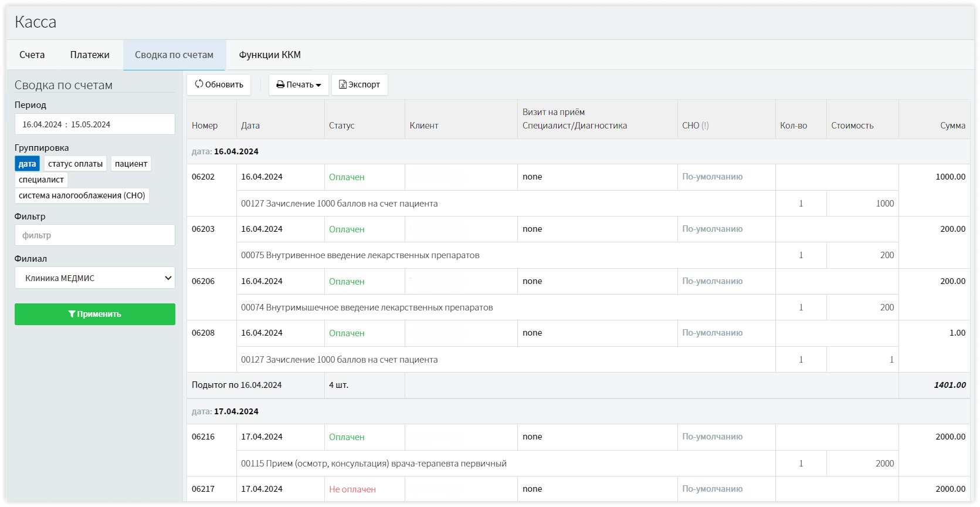Click the СНО info hint icon

point(705,126)
